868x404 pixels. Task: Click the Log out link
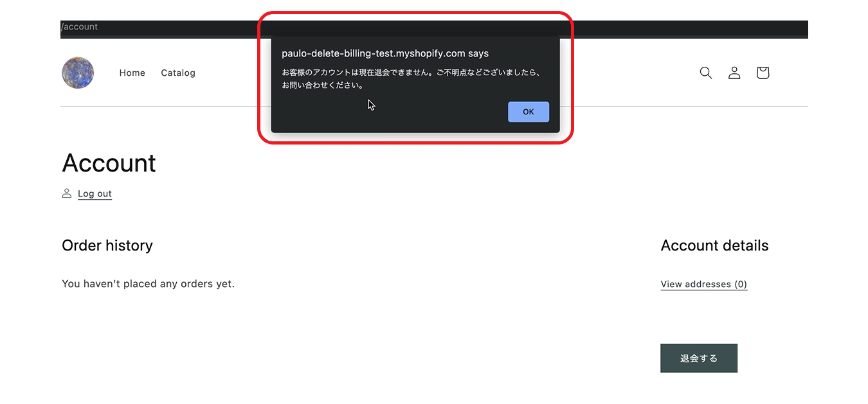[95, 194]
